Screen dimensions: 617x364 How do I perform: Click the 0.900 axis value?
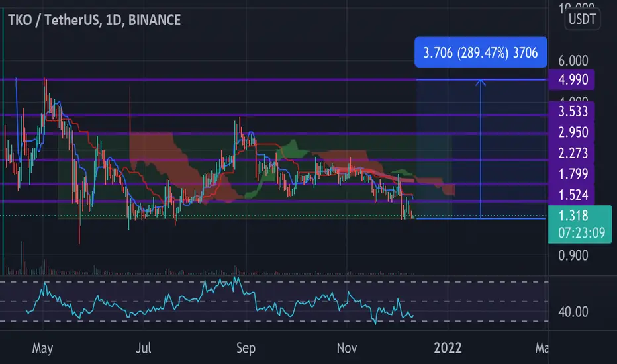coord(573,255)
